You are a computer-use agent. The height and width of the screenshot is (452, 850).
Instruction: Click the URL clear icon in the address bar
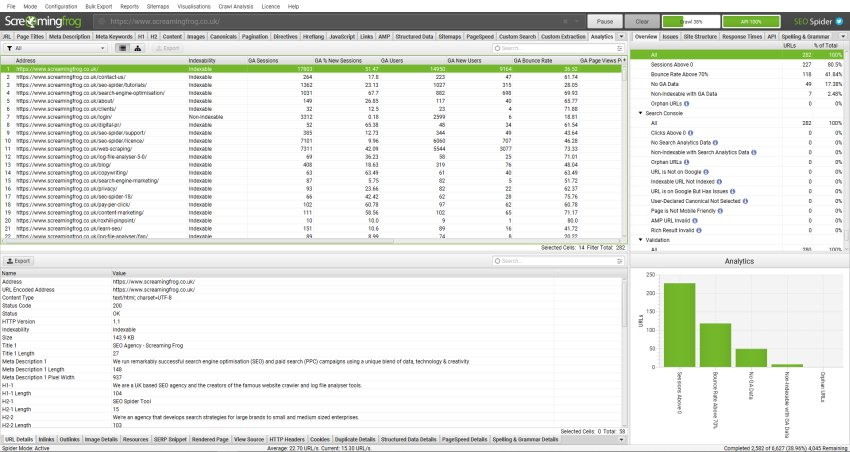point(565,22)
